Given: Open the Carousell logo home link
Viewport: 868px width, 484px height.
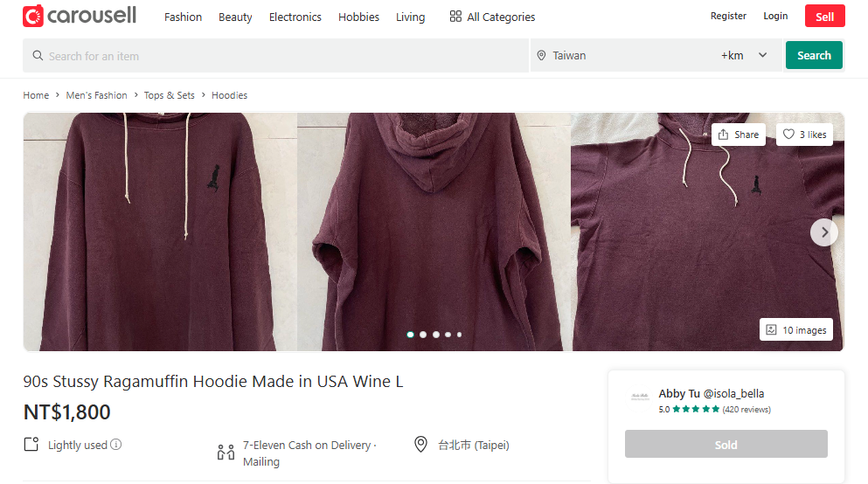Looking at the screenshot, I should click(80, 16).
